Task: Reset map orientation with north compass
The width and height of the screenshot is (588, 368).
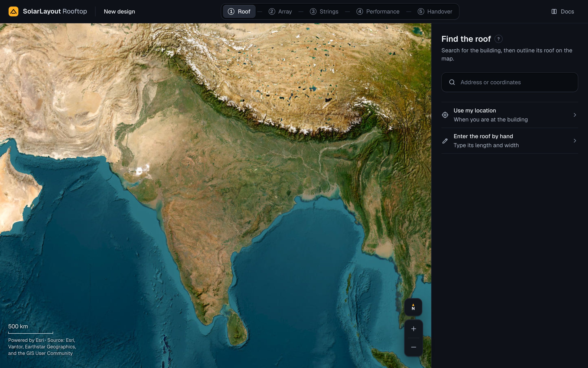Action: coord(413,307)
